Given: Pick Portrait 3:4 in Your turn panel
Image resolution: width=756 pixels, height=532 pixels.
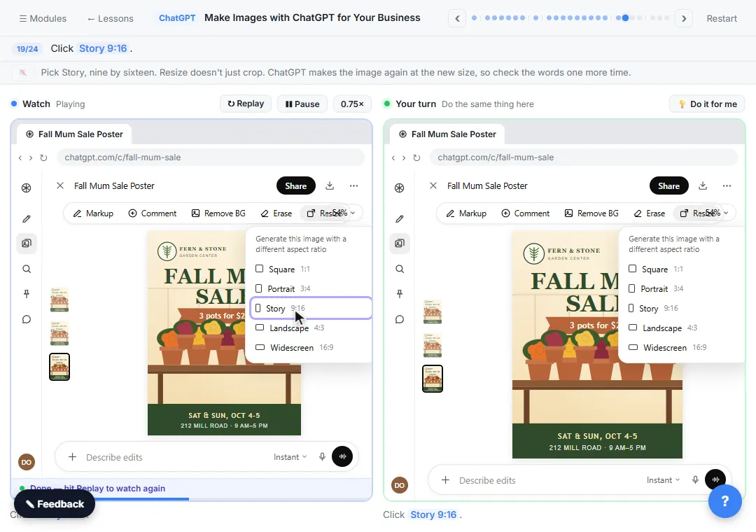Looking at the screenshot, I should coord(681,288).
